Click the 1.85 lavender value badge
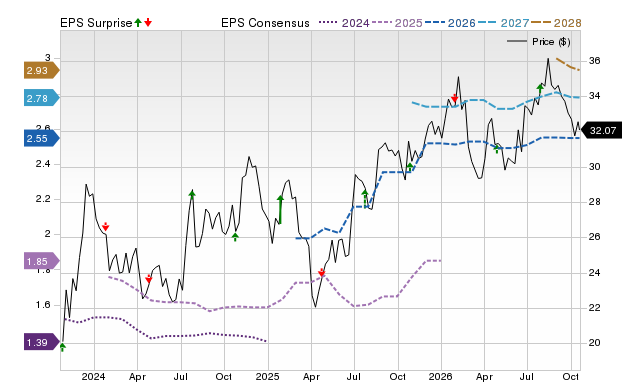This screenshot has width=640, height=382. [x=42, y=261]
